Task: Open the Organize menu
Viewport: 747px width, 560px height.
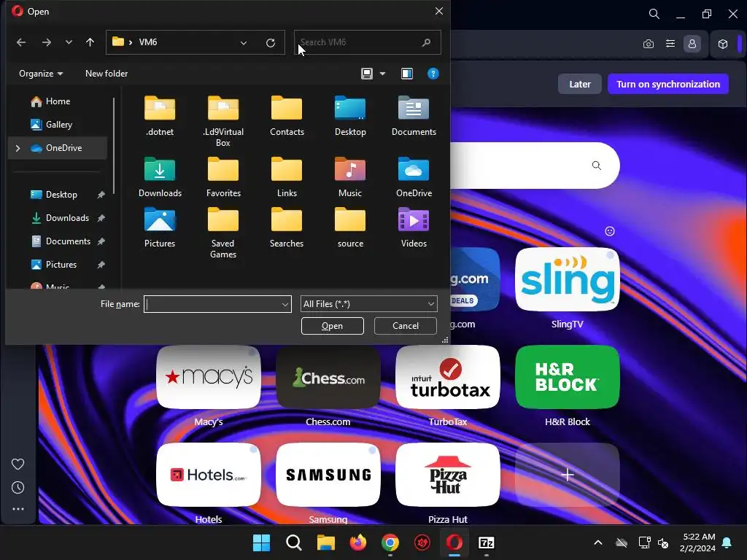Action: click(x=41, y=74)
